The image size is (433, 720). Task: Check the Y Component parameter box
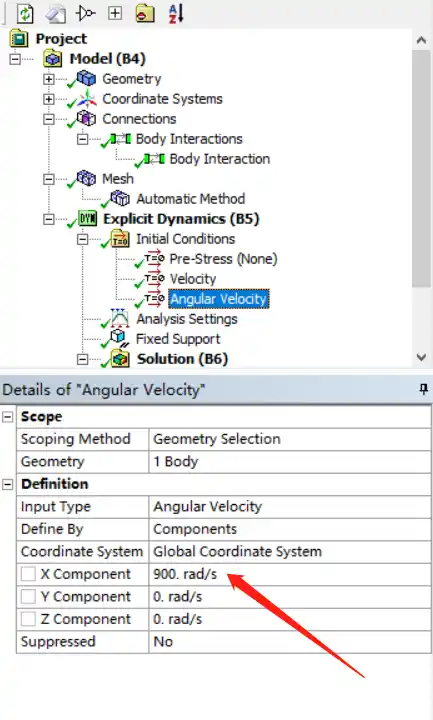pyautogui.click(x=28, y=596)
